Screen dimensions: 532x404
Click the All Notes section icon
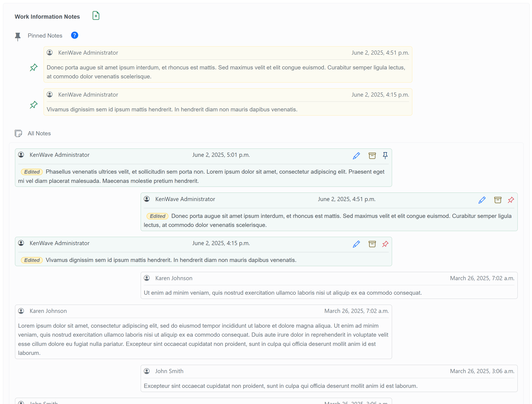click(18, 134)
